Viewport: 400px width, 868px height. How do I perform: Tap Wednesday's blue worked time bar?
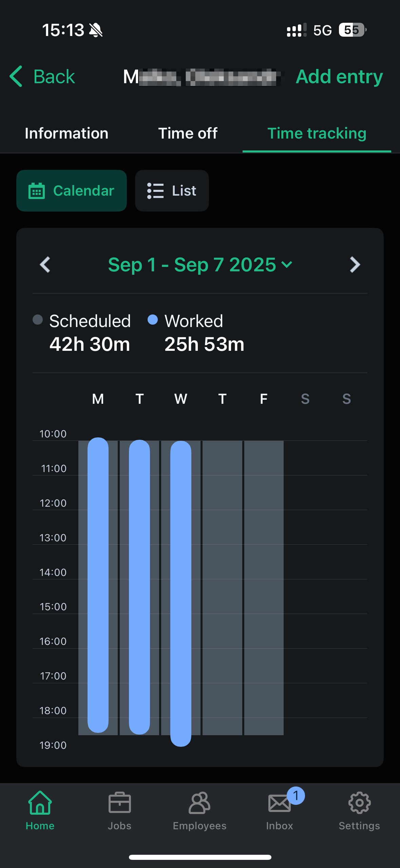point(181,593)
